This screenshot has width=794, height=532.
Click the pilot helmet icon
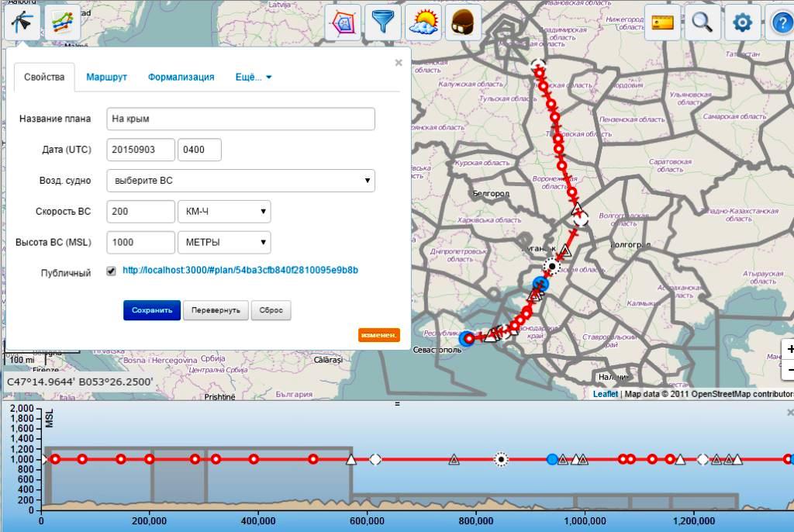[x=464, y=22]
